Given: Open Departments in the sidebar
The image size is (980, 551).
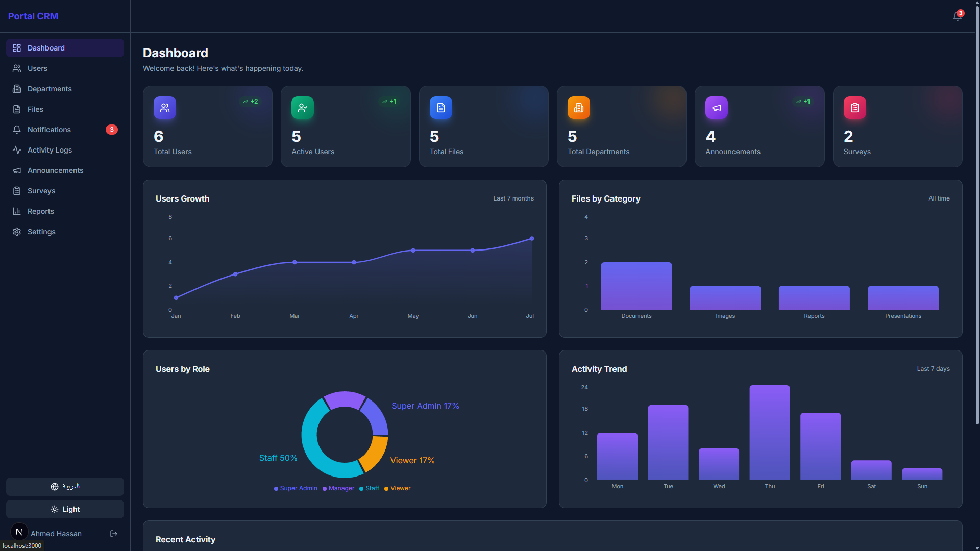Looking at the screenshot, I should click(65, 89).
